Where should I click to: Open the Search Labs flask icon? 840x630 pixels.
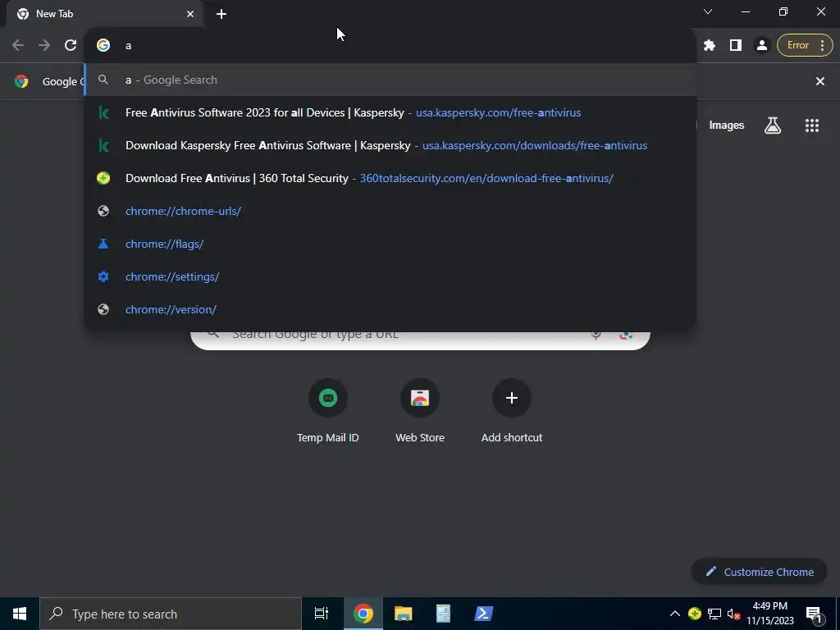[773, 126]
